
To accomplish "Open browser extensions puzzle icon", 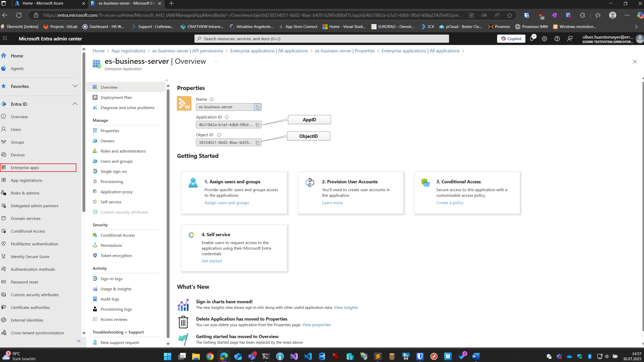I will tap(582, 15).
